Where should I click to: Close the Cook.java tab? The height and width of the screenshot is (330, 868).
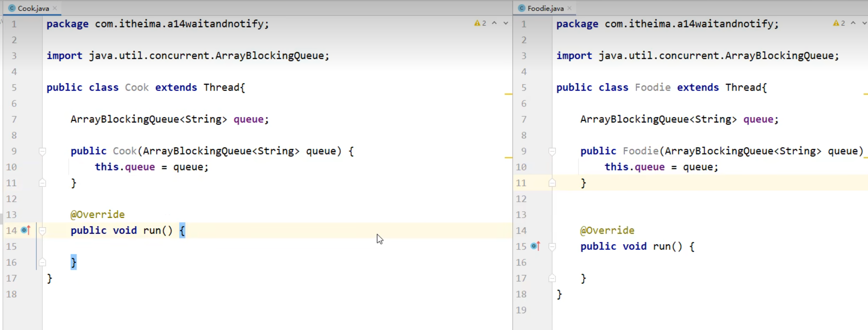[x=55, y=8]
